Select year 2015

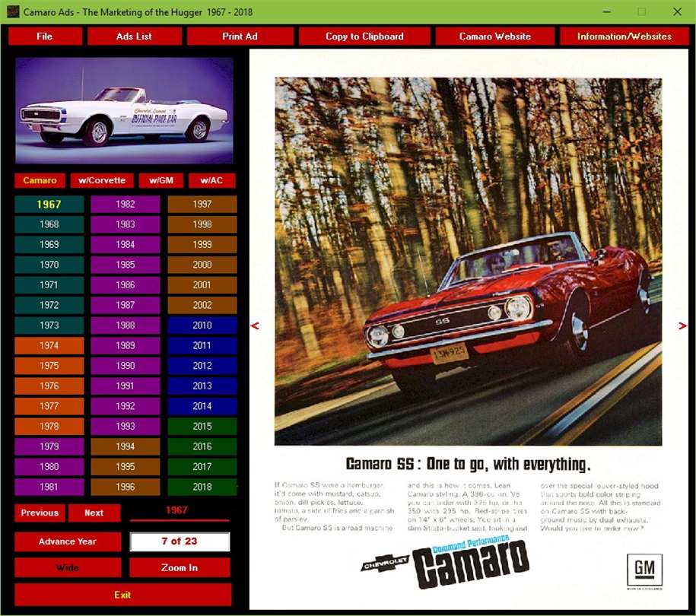coord(202,427)
